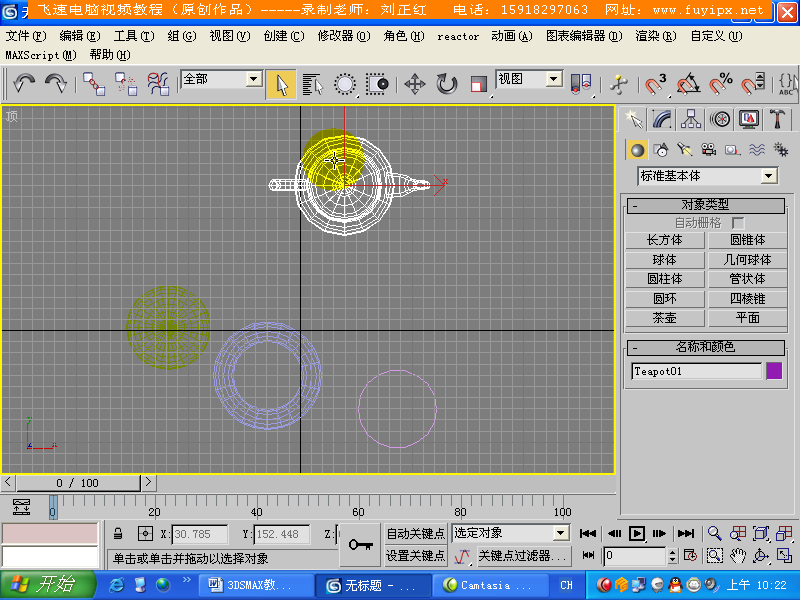Click the 几何球体 geosphere button
The image size is (800, 600).
(747, 260)
